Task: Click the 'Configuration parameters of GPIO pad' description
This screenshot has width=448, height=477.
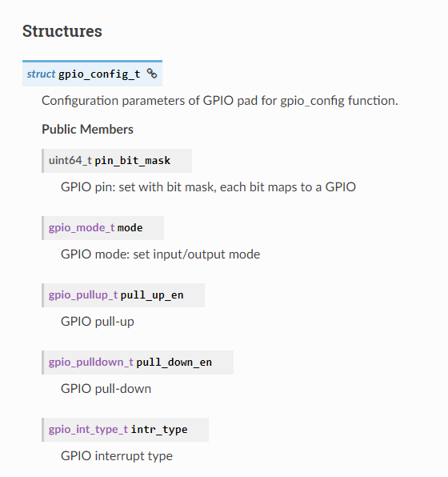Action: [x=219, y=101]
